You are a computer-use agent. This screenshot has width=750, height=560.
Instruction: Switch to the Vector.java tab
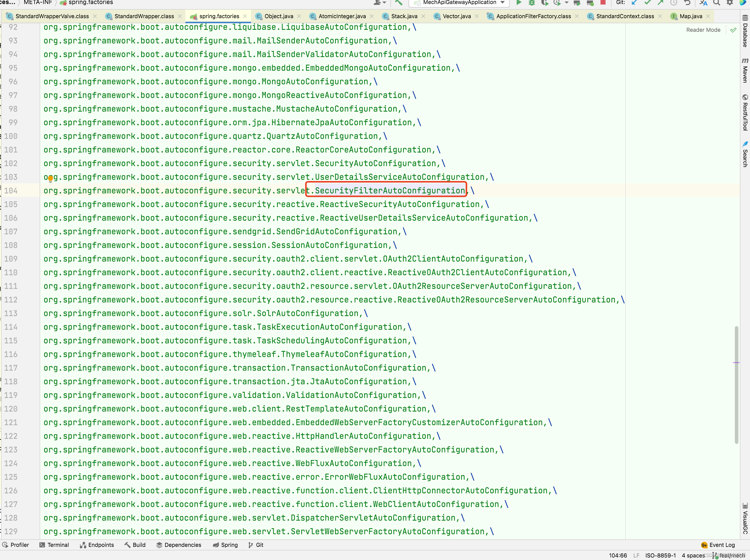pyautogui.click(x=456, y=16)
